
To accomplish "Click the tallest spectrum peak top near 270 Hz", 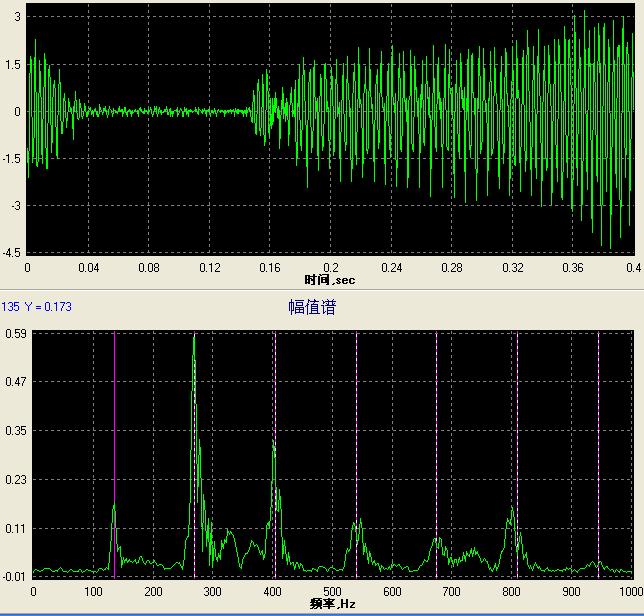I will click(x=194, y=338).
